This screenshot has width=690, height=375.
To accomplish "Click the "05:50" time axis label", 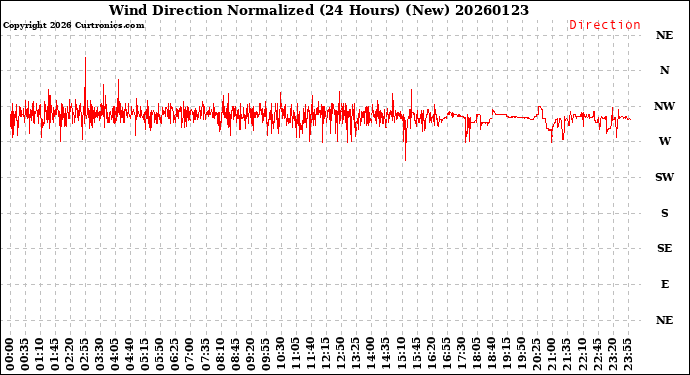I will (160, 355).
